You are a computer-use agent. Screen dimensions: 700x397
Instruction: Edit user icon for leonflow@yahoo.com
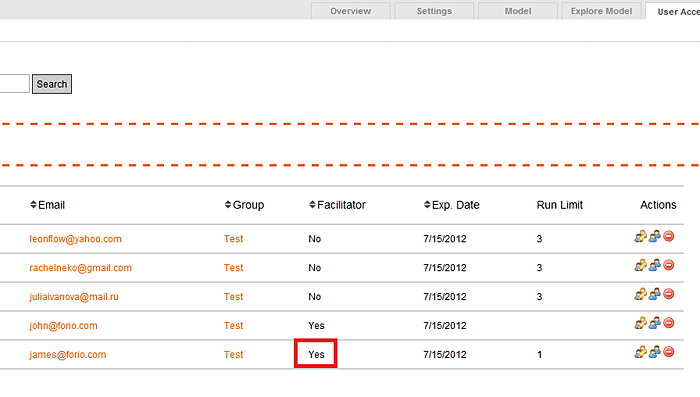coord(640,236)
